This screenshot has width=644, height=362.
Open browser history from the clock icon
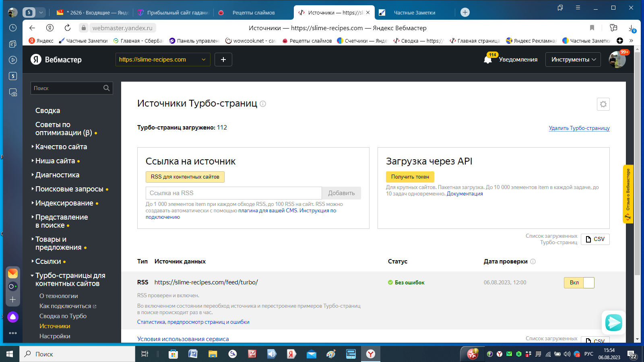click(13, 28)
